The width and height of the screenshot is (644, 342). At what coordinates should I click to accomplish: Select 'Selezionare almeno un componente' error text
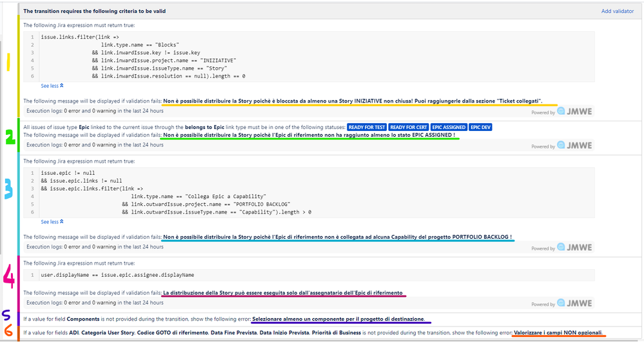(x=338, y=319)
